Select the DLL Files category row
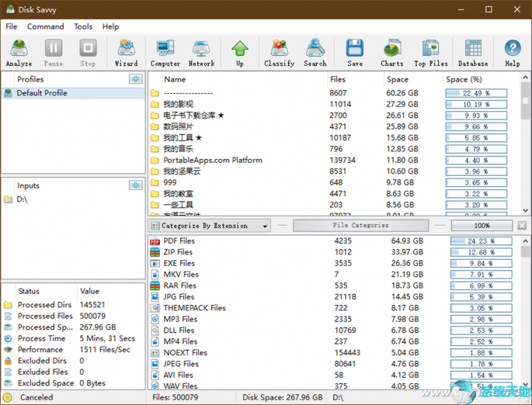Viewport: 532px width, 405px height. [x=334, y=330]
